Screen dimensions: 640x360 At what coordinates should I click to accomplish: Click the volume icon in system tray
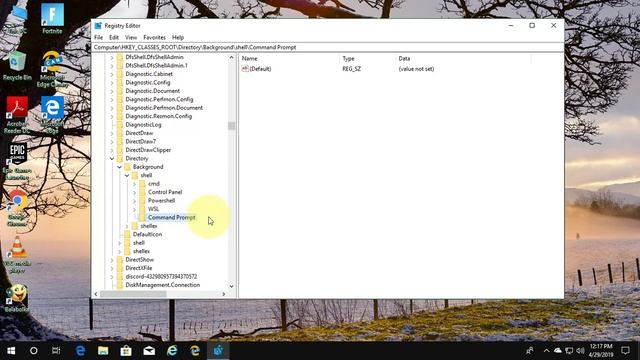(x=580, y=351)
